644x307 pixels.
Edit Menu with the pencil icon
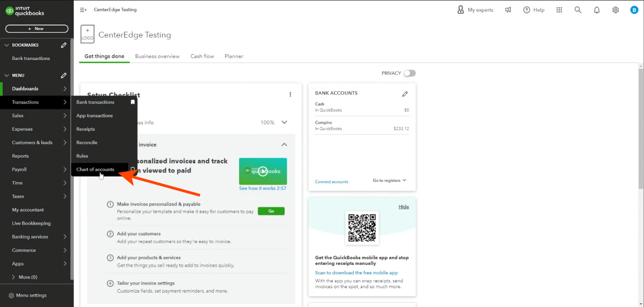point(64,75)
